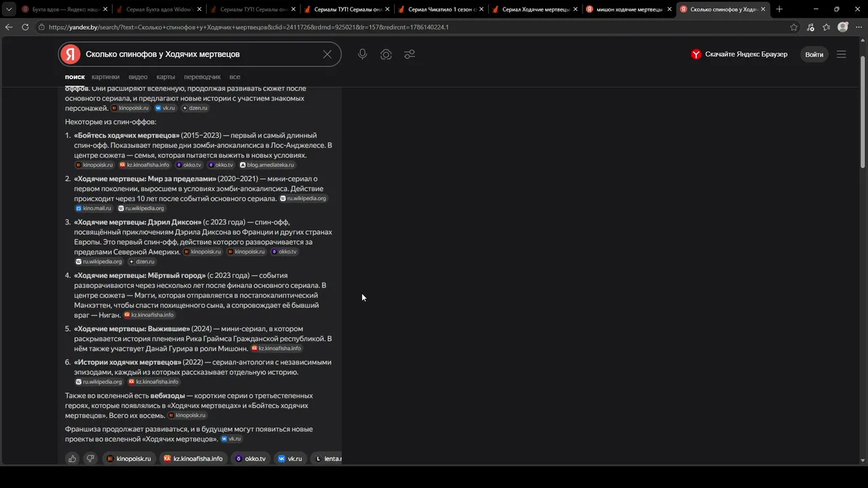Click the Yandex search query field
Image resolution: width=868 pixels, height=488 pixels.
coord(200,54)
